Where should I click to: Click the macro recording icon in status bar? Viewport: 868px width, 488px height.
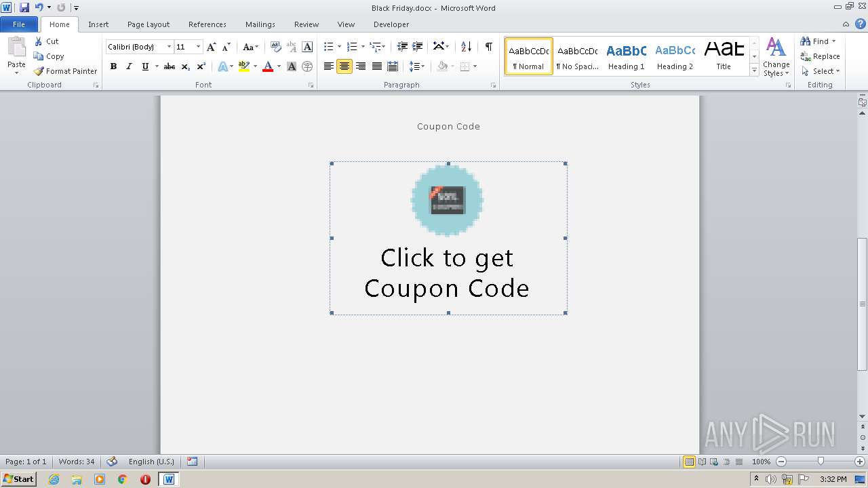click(x=193, y=462)
